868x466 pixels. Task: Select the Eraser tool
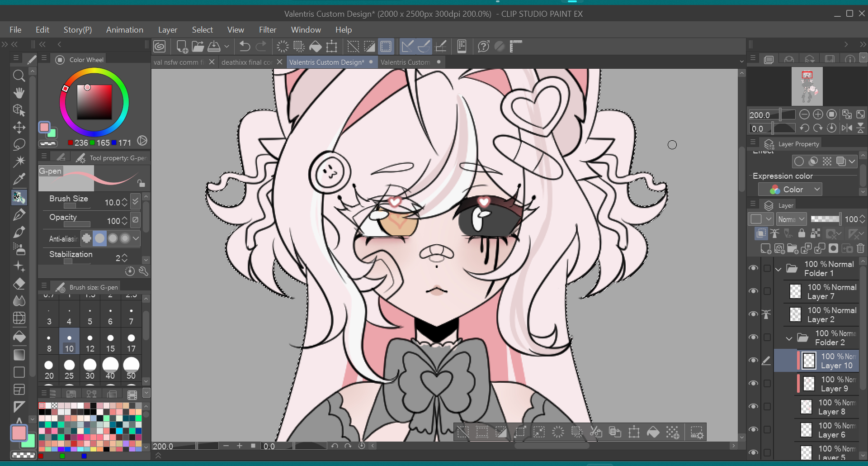[x=19, y=284]
